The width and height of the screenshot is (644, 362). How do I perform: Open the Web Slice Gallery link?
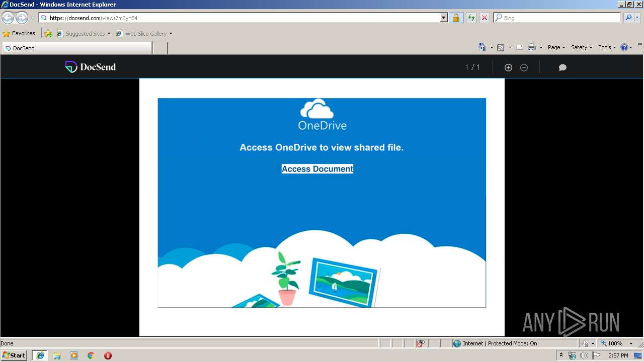click(x=144, y=34)
